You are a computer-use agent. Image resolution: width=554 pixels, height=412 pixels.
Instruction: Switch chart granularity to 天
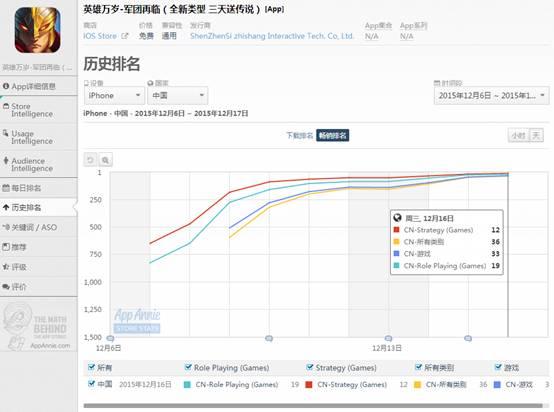coord(536,135)
